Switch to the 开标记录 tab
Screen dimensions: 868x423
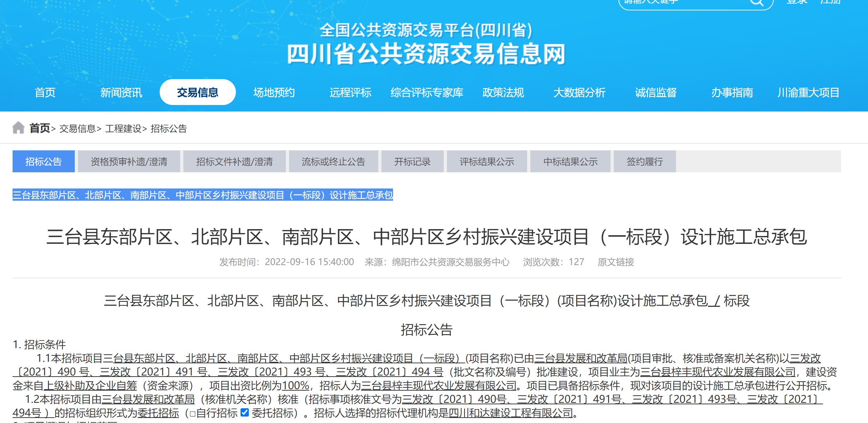[412, 162]
